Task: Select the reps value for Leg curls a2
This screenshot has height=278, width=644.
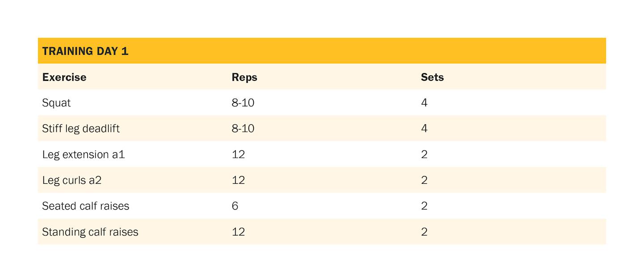Action: pyautogui.click(x=238, y=180)
